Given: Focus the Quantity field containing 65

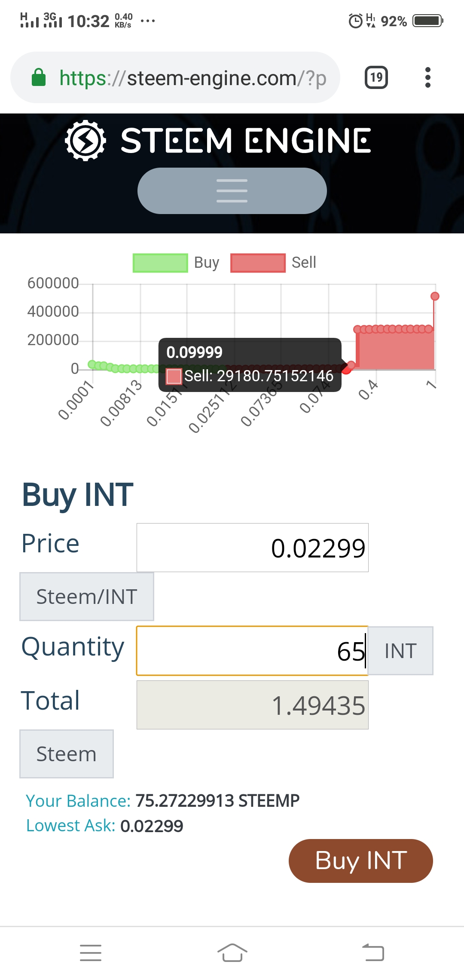Looking at the screenshot, I should click(x=253, y=651).
